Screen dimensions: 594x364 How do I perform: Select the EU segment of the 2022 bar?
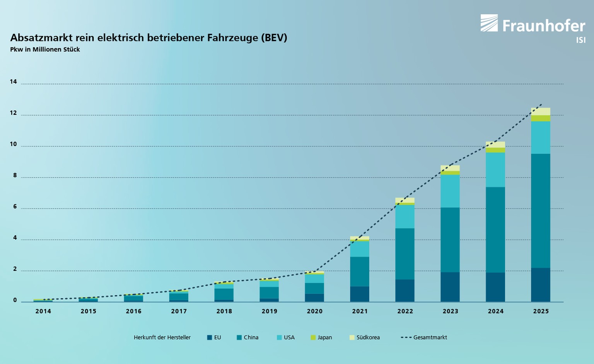click(405, 290)
